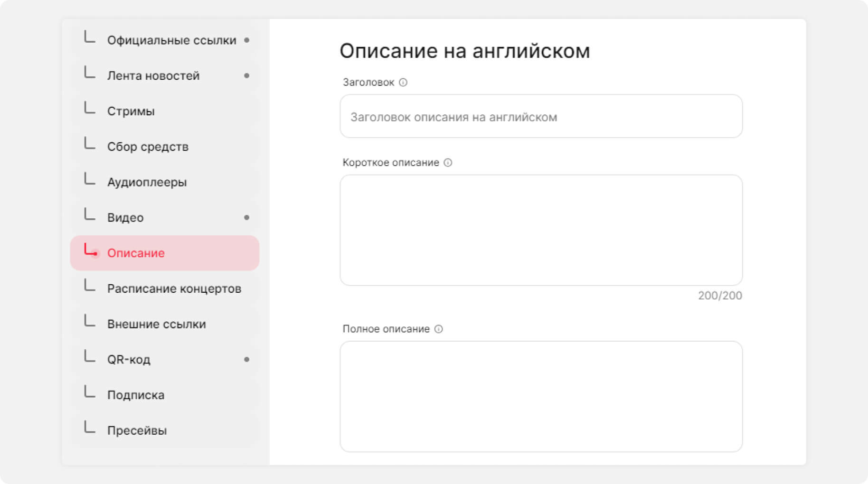Open Расписание концертов section
Image resolution: width=868 pixels, height=484 pixels.
pos(174,289)
